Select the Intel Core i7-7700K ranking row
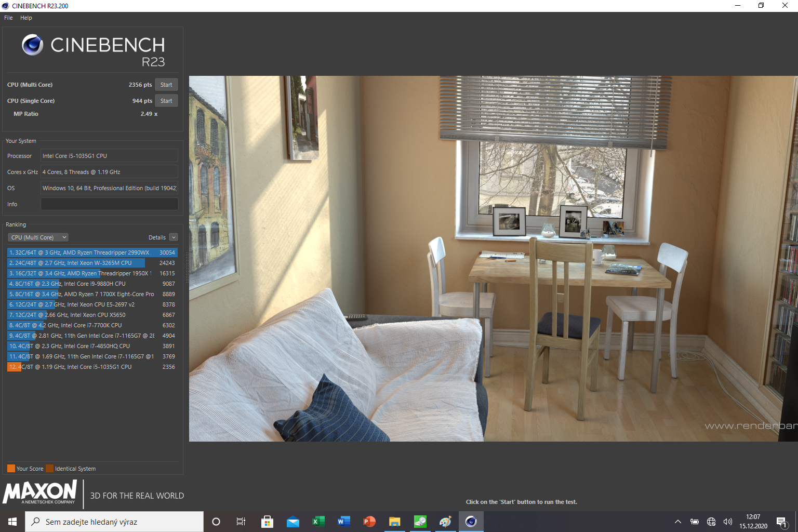798x532 pixels. click(x=92, y=325)
